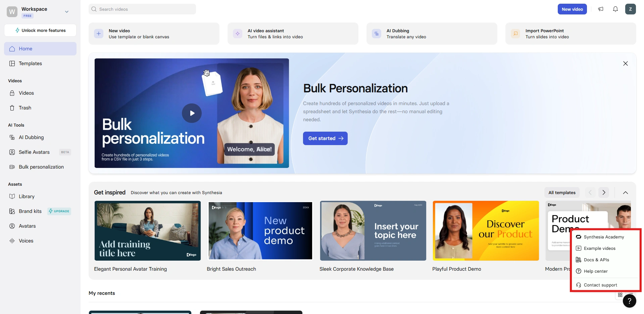Open Sleek Corporate Knowledge Base template
Image resolution: width=644 pixels, height=314 pixels.
tap(373, 231)
